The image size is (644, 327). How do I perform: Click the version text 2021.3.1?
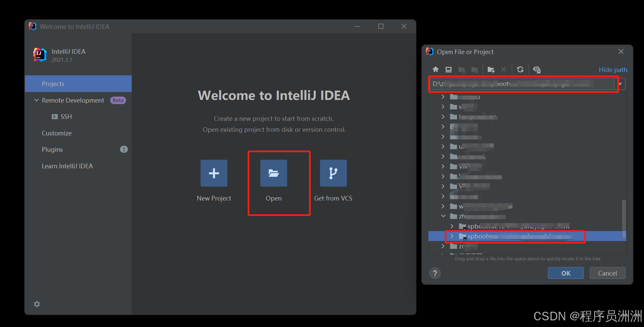(62, 60)
